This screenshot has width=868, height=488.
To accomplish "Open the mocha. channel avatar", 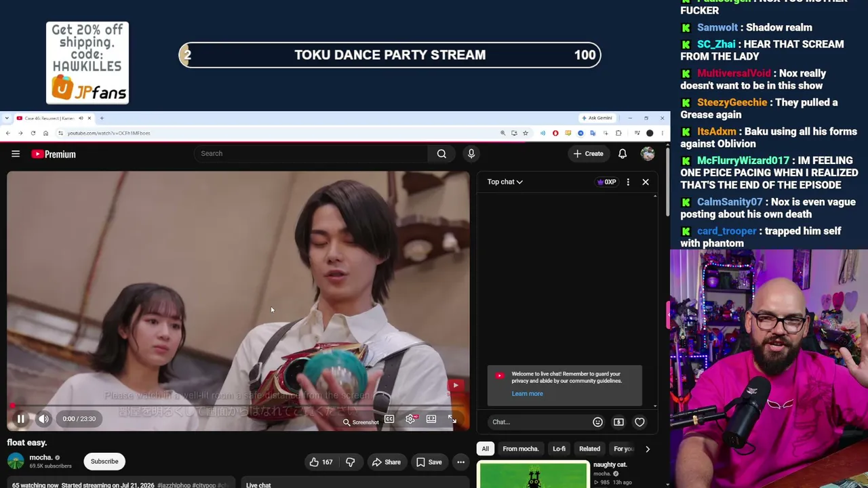I will point(16,462).
